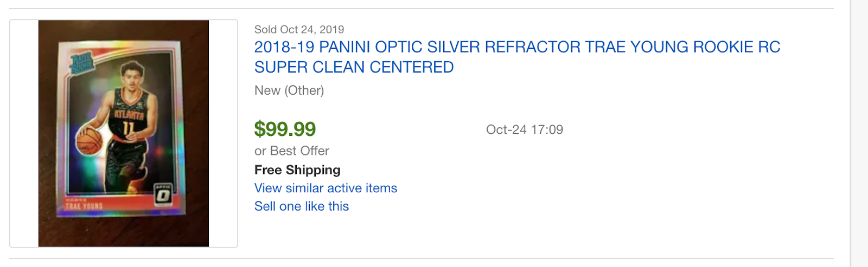
Task: Click SUPER CLEAN CENTERED title line
Action: (x=354, y=67)
